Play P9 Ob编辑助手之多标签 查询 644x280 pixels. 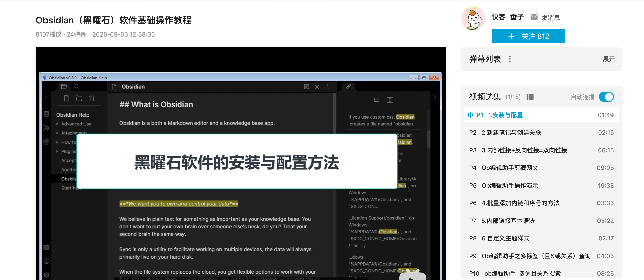[x=541, y=256]
